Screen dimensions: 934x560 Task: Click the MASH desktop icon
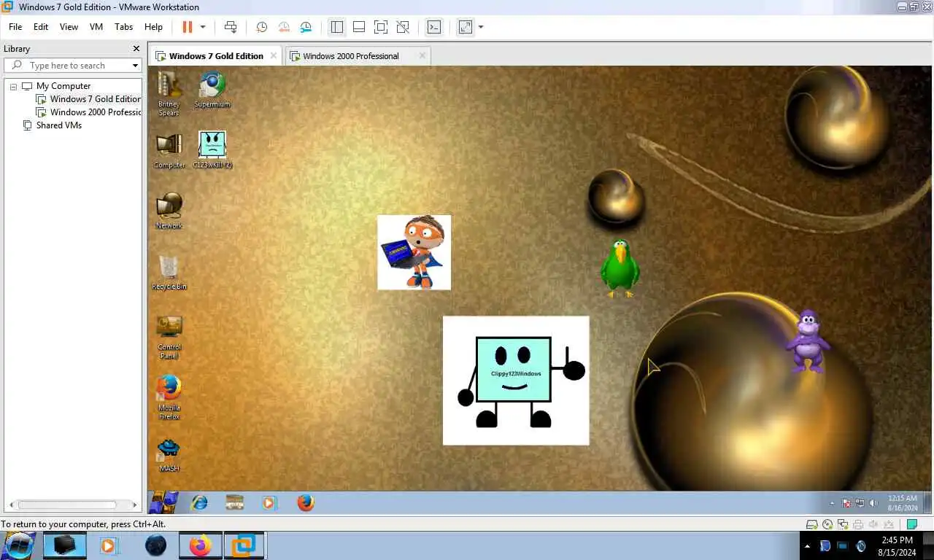[x=169, y=456]
